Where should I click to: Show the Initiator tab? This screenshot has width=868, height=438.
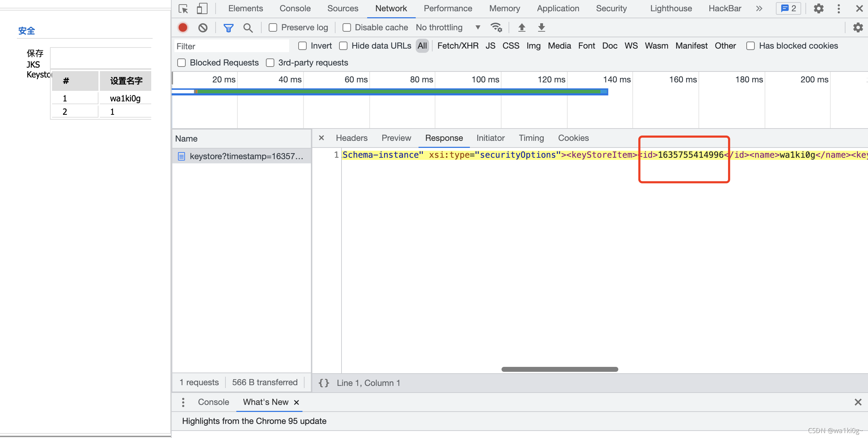coord(491,138)
